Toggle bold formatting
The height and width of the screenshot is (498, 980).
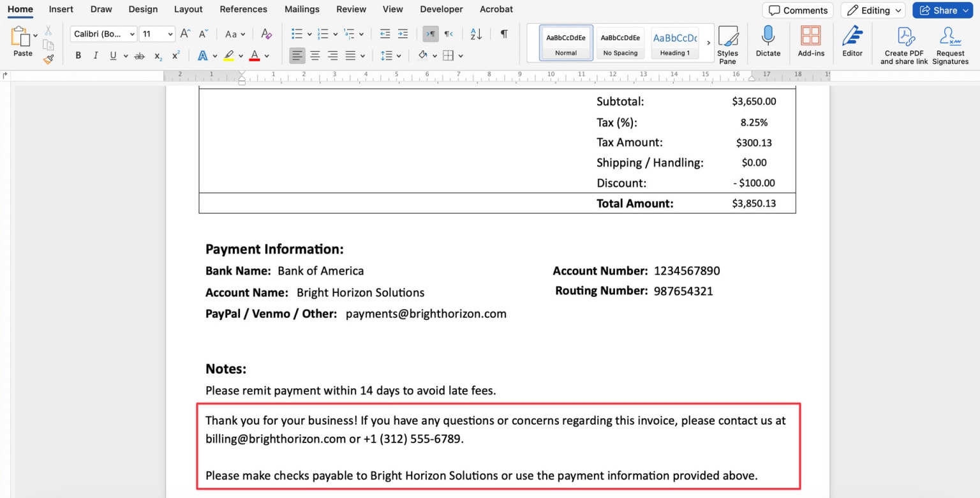(x=78, y=56)
